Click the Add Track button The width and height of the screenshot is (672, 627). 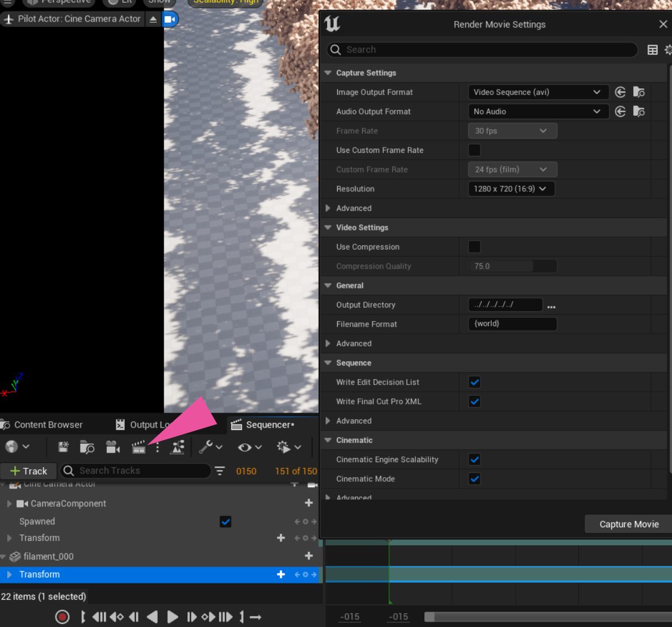[x=29, y=471]
